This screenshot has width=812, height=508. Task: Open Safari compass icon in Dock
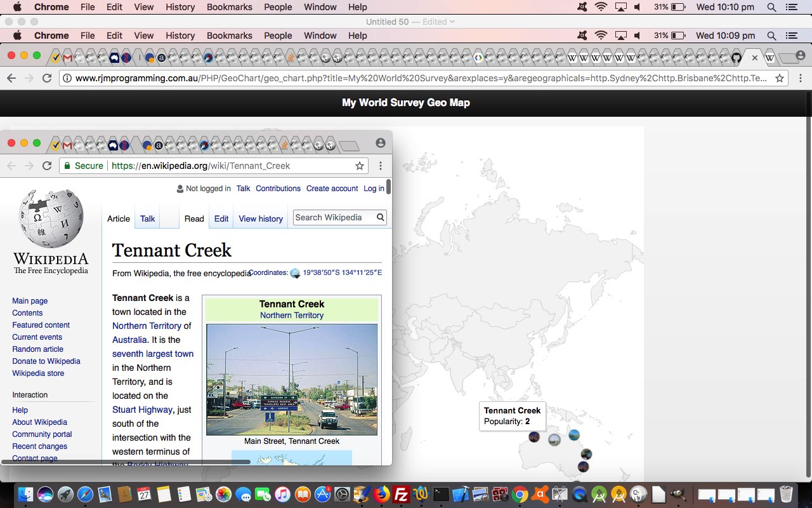point(85,494)
